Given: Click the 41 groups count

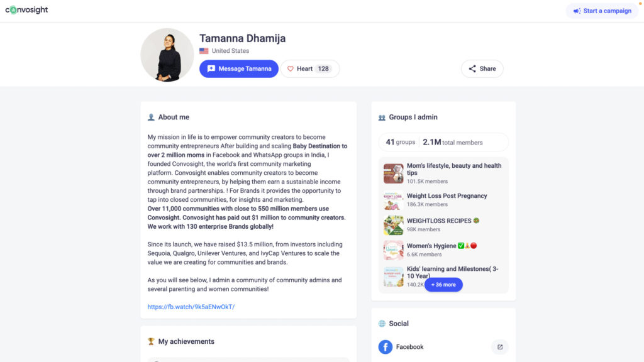Looking at the screenshot, I should [x=401, y=142].
